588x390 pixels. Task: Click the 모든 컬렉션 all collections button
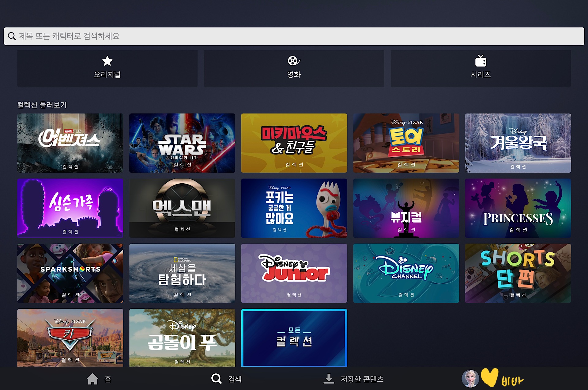294,338
